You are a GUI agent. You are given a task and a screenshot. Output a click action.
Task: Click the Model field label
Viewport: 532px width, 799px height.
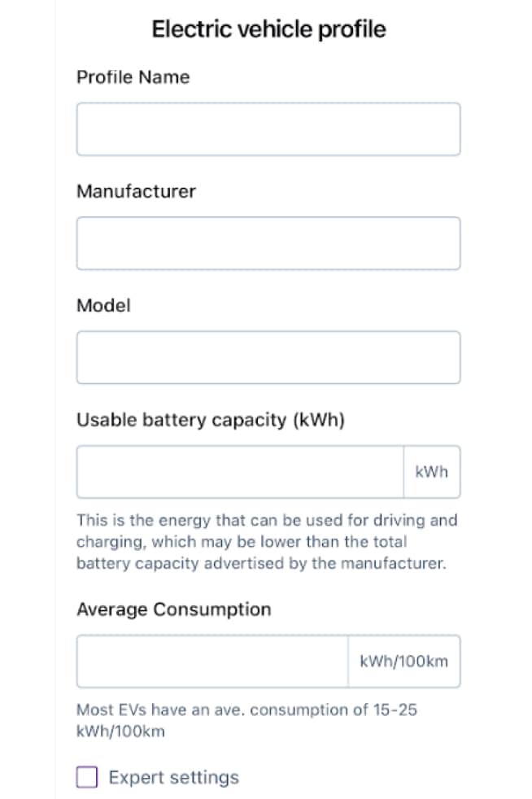pos(103,305)
